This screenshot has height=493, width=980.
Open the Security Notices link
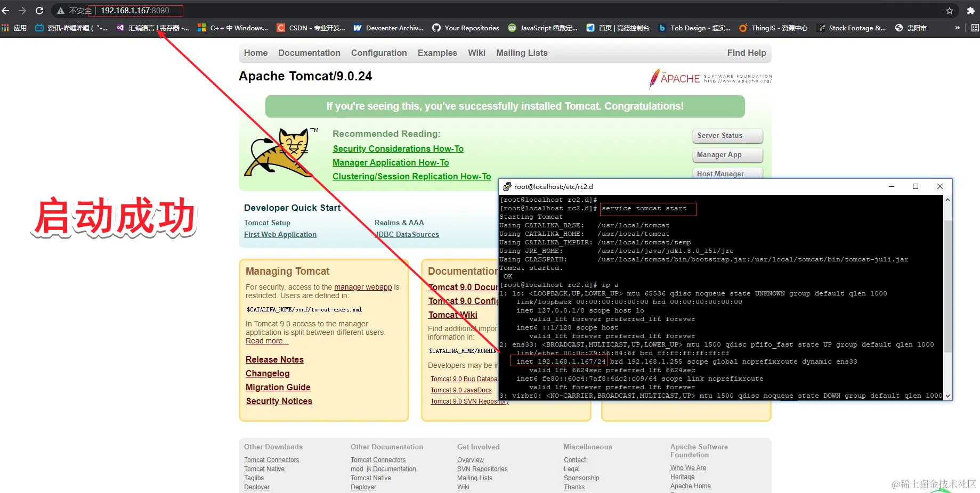(279, 401)
